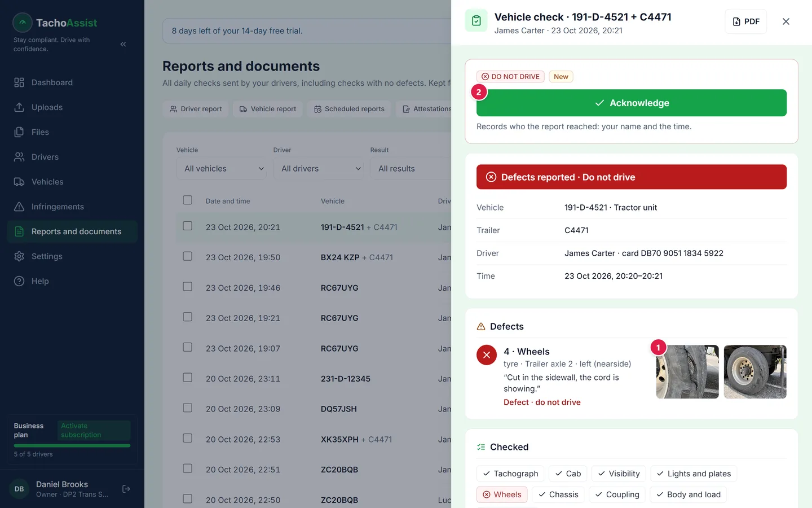812x508 pixels.
Task: Click vehicle DQ57JSH in the table
Action: pos(339,409)
